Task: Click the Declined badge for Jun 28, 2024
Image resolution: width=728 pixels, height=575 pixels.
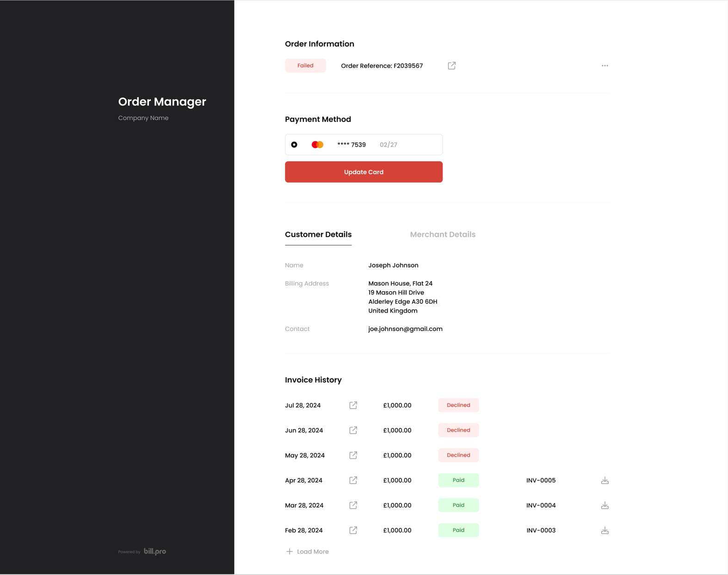Action: click(x=458, y=430)
